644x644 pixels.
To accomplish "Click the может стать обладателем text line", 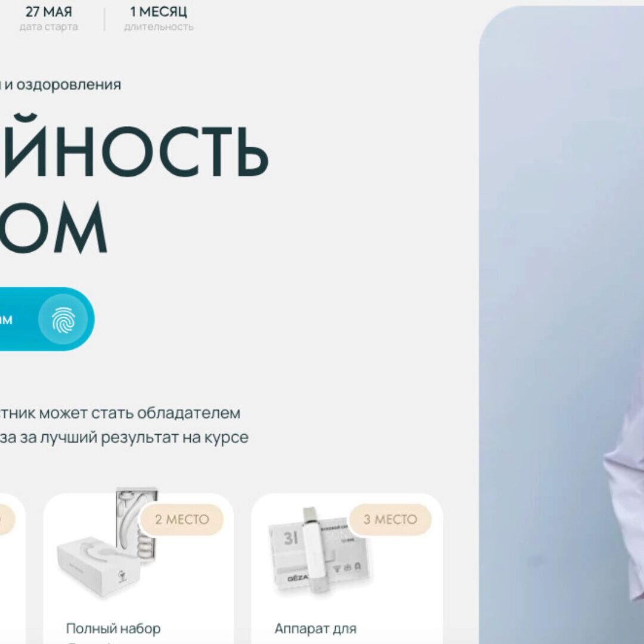I will [x=140, y=413].
